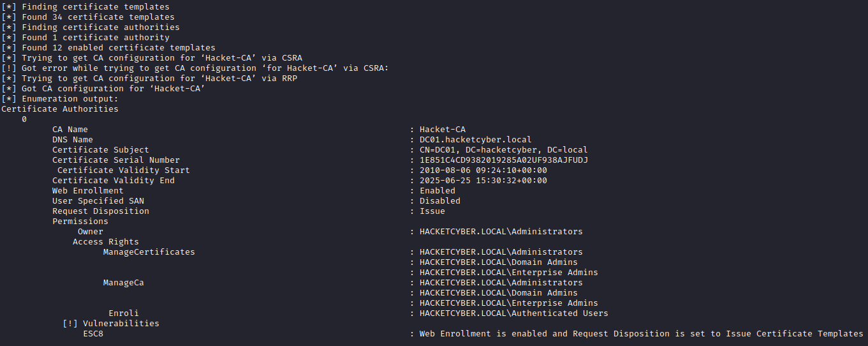Click the CSRA error message line
This screenshot has width=868, height=346.
(x=195, y=68)
